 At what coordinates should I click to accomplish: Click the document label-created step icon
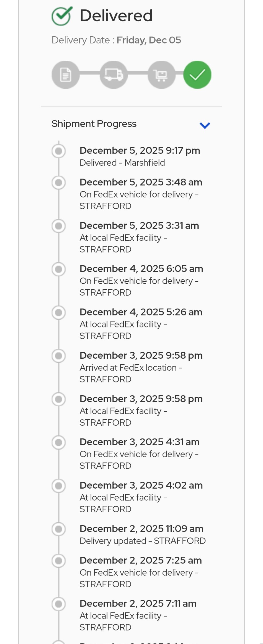click(x=66, y=75)
